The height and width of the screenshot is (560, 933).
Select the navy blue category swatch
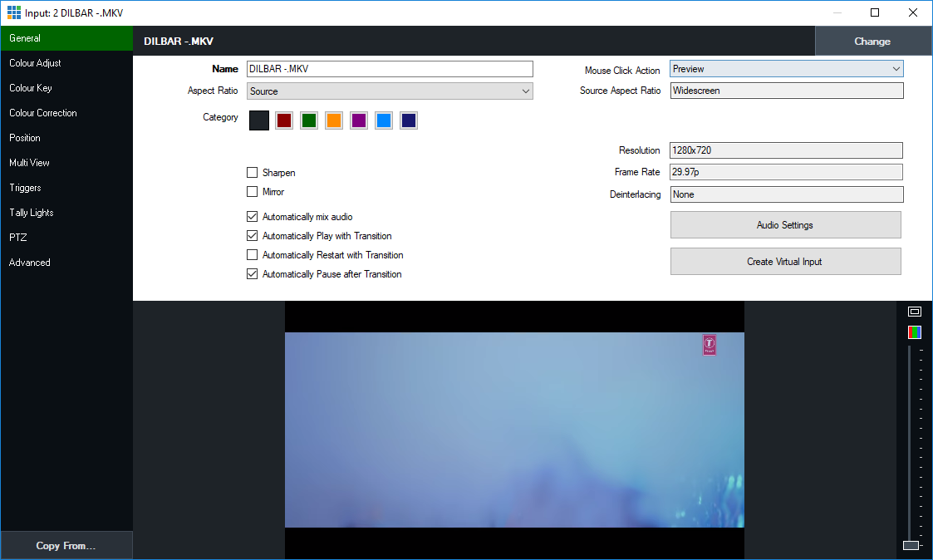[x=409, y=120]
